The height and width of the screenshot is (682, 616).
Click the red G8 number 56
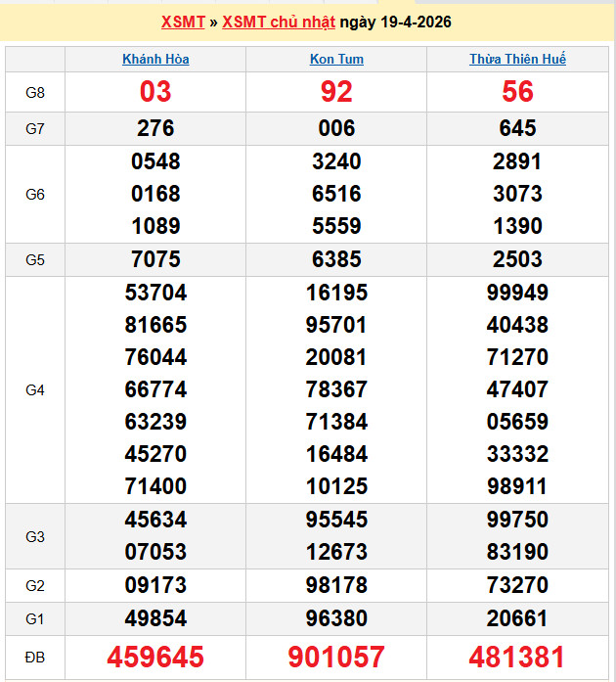tap(517, 92)
